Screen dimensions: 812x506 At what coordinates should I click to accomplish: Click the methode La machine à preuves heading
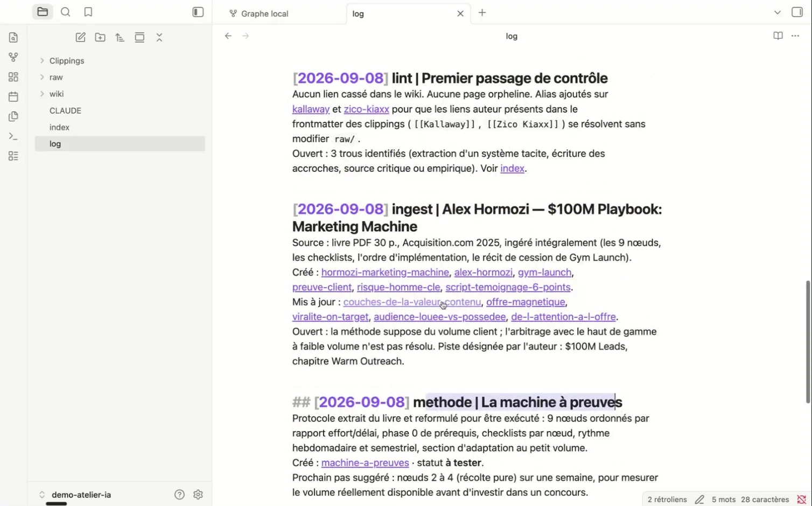click(x=457, y=402)
